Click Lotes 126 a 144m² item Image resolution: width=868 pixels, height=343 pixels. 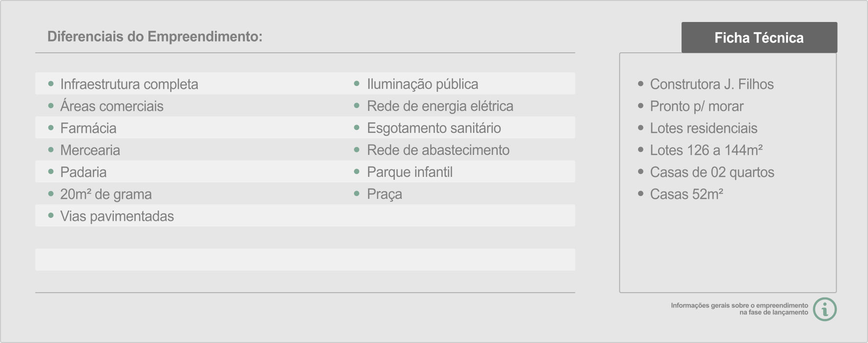(706, 150)
